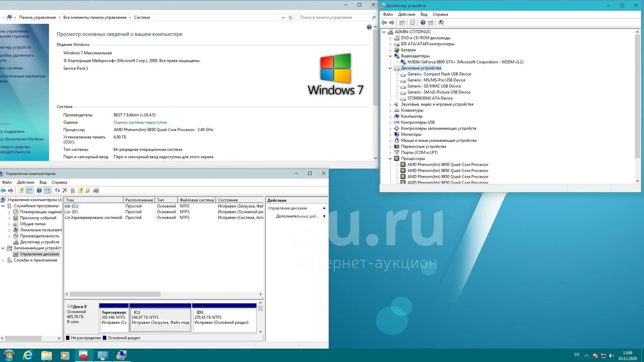The width and height of the screenshot is (644, 362).
Task: Click red toolbox icon on taskbar
Action: tap(84, 355)
